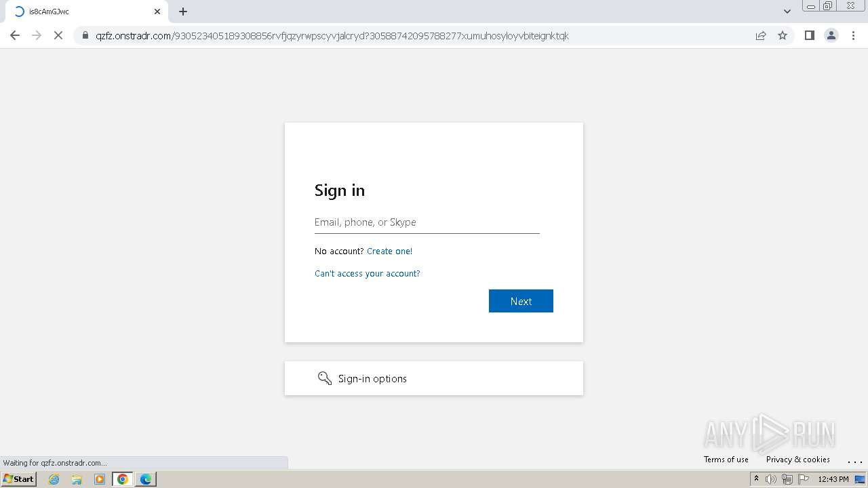Image resolution: width=868 pixels, height=488 pixels.
Task: Open Can't access your account? link
Action: [368, 274]
